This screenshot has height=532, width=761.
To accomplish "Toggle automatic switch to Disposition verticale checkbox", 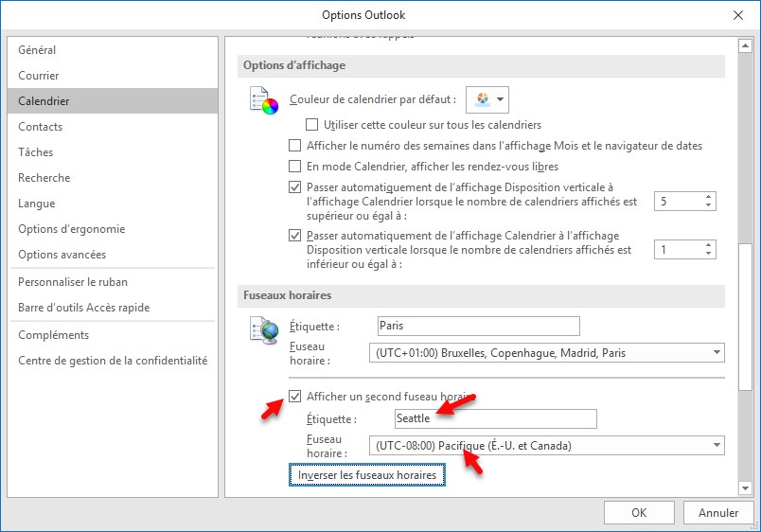I will pos(294,236).
